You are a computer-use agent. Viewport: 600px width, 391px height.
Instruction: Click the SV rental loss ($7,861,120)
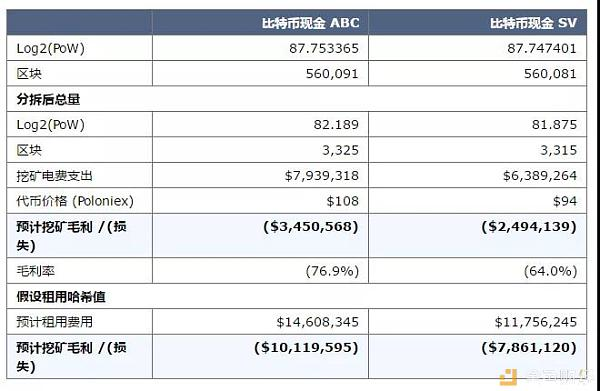529,347
